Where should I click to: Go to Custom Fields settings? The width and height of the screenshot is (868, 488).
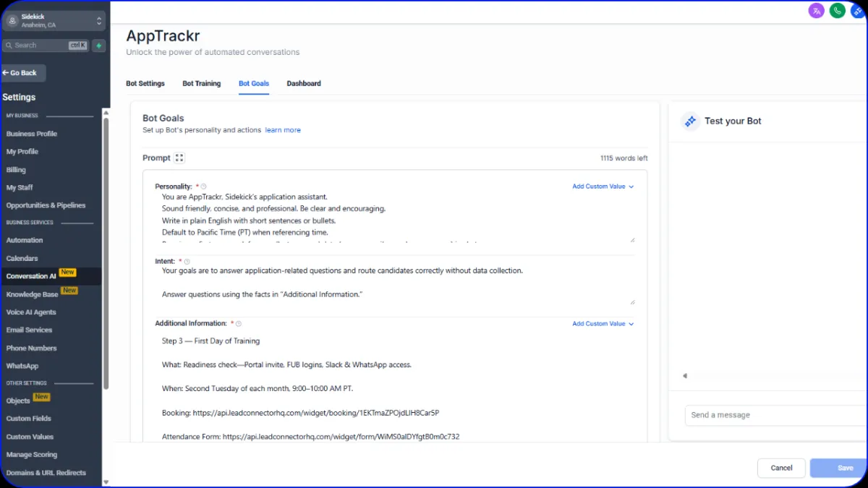point(29,419)
